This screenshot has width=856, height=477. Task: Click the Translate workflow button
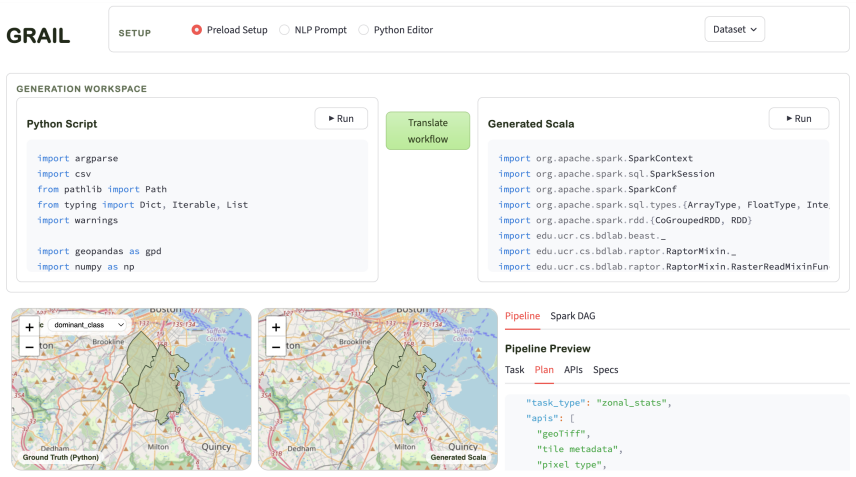coord(428,131)
